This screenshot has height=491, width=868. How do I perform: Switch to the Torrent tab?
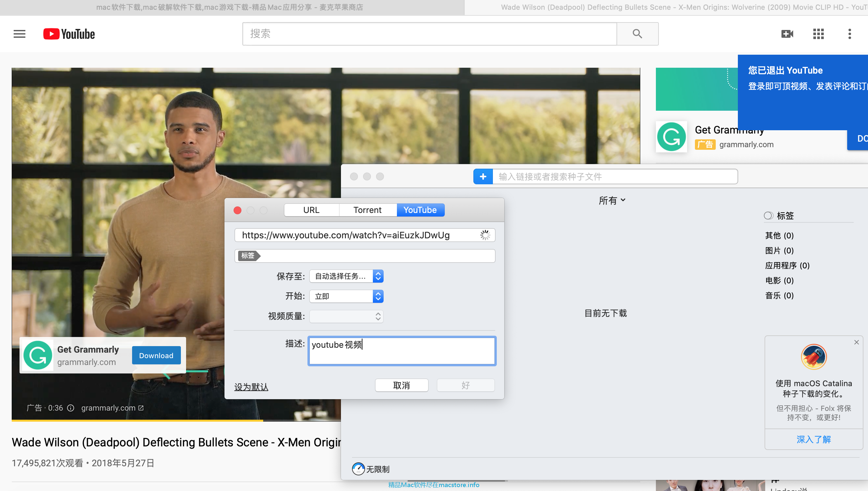[368, 210]
